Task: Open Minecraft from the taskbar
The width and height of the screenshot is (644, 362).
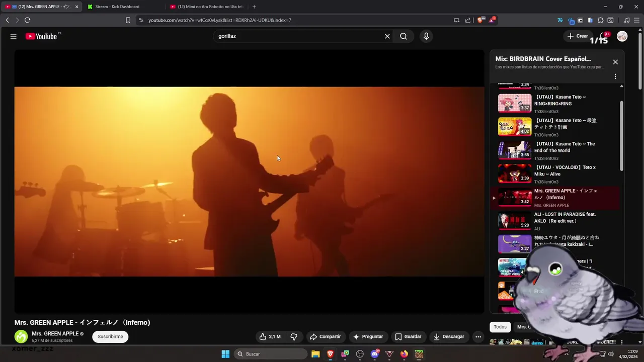Action: (x=419, y=354)
